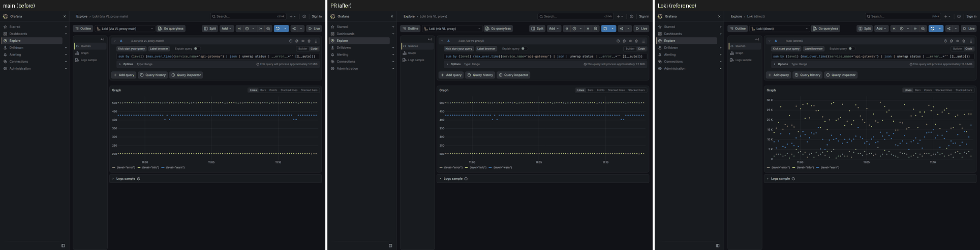Shift time range backwards in Loki (reference) panel
980x250 pixels.
(894, 29)
